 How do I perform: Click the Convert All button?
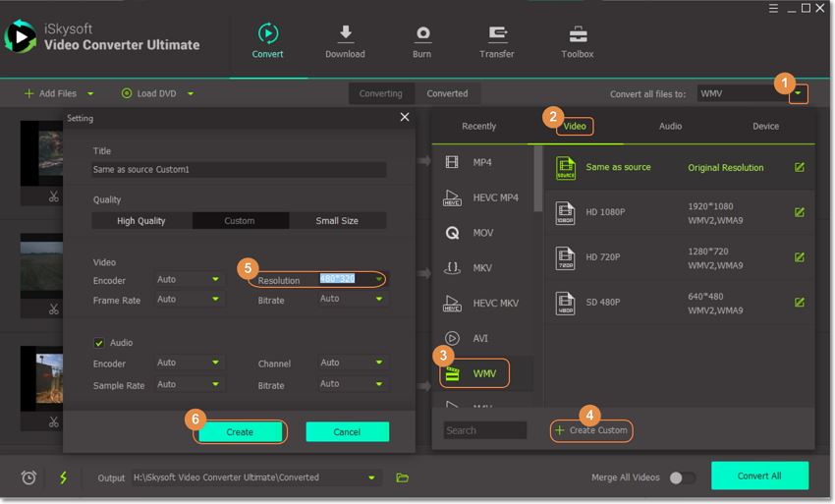759,476
